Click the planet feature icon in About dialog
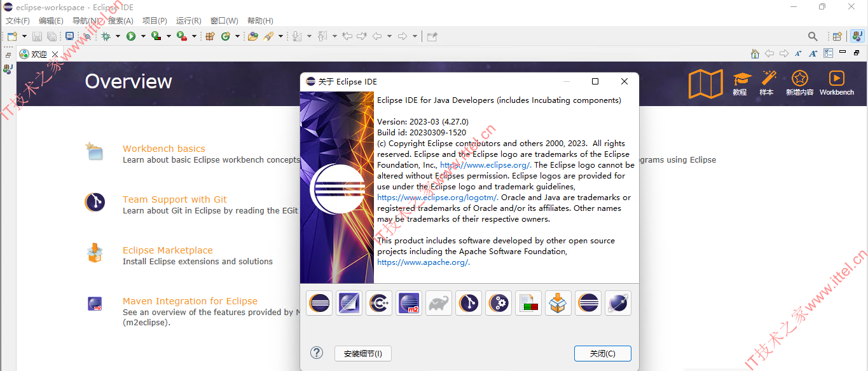The image size is (868, 371). coord(618,303)
